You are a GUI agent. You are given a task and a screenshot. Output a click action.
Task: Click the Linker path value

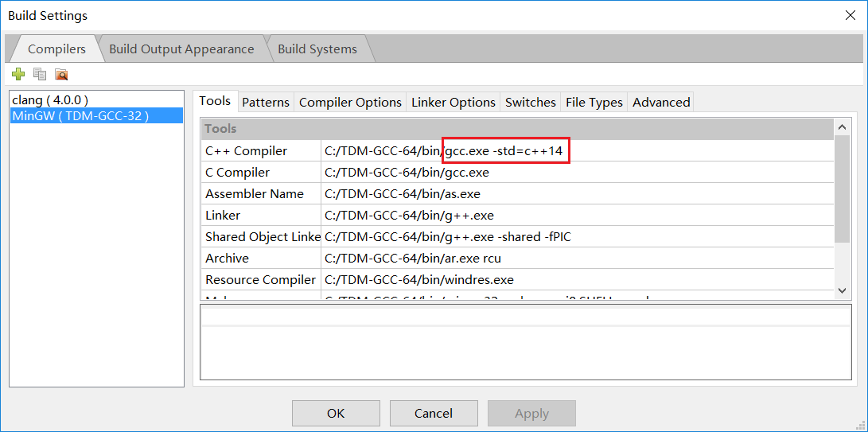click(x=410, y=216)
